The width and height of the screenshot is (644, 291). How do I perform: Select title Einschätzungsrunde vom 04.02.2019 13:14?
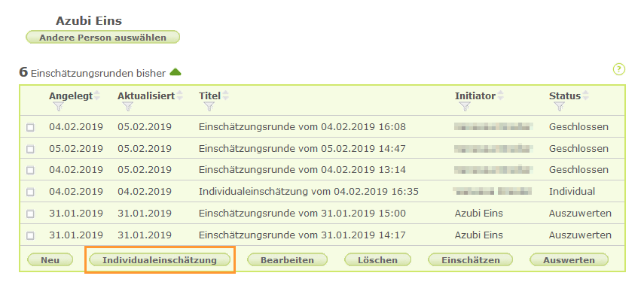(302, 170)
